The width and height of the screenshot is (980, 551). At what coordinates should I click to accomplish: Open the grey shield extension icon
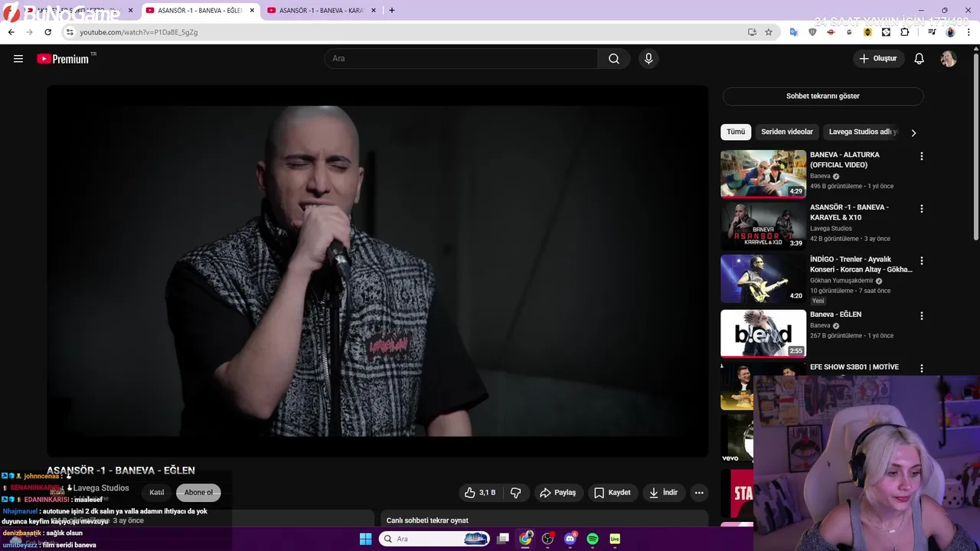[812, 32]
